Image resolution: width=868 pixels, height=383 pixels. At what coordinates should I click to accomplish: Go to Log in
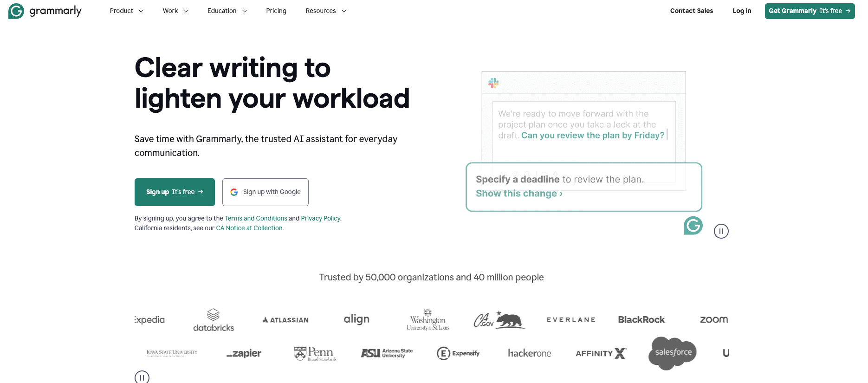tap(742, 11)
